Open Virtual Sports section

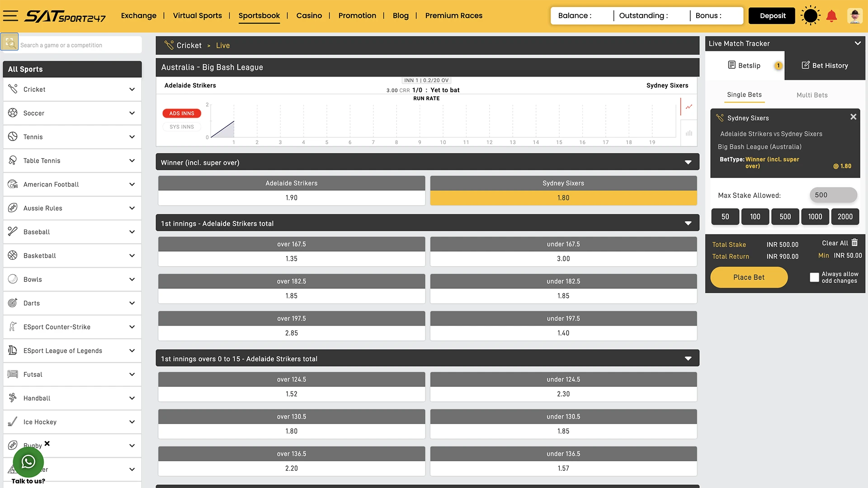point(197,16)
